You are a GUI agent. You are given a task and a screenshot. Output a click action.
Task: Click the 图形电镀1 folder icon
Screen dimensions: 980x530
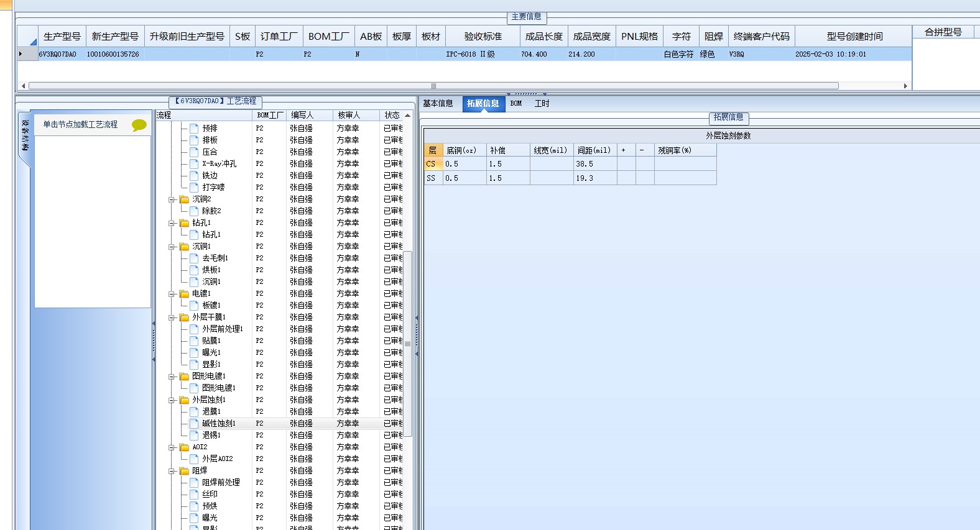(184, 377)
